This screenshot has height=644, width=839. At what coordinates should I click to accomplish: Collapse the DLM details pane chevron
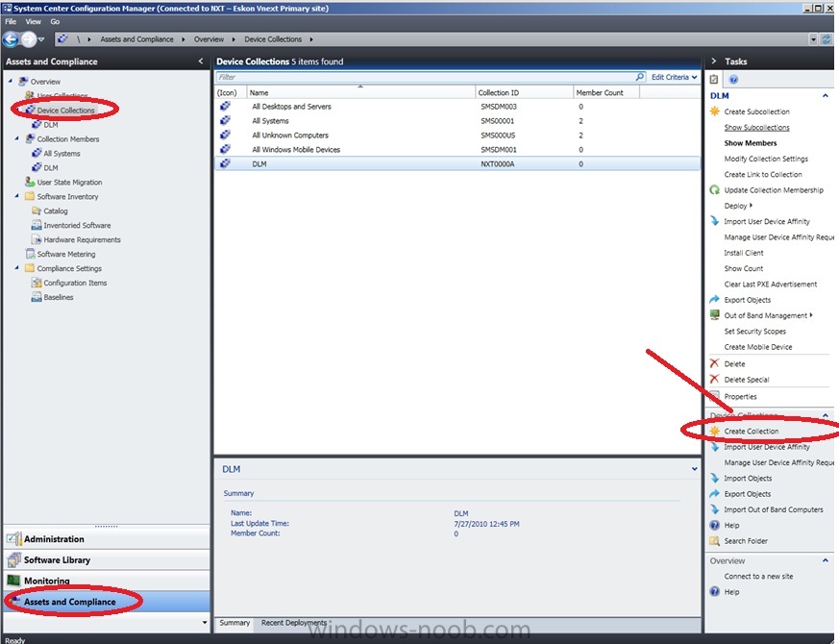(x=694, y=469)
